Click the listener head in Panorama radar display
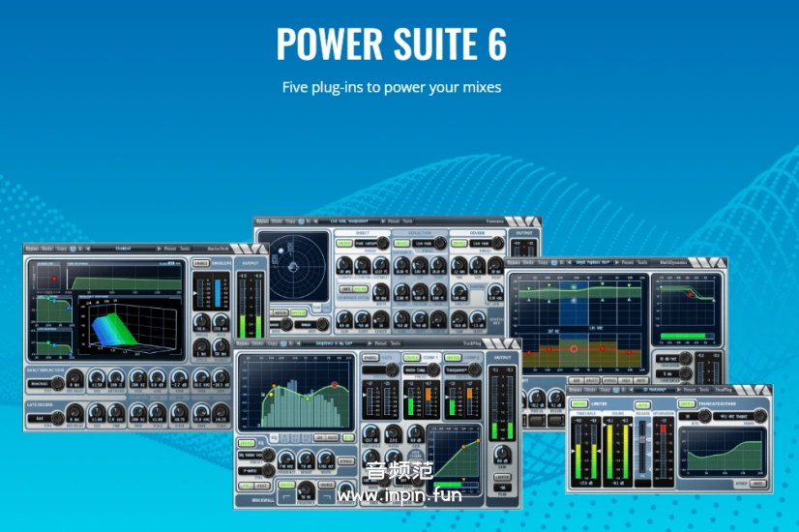The width and height of the screenshot is (799, 532). pyautogui.click(x=293, y=267)
